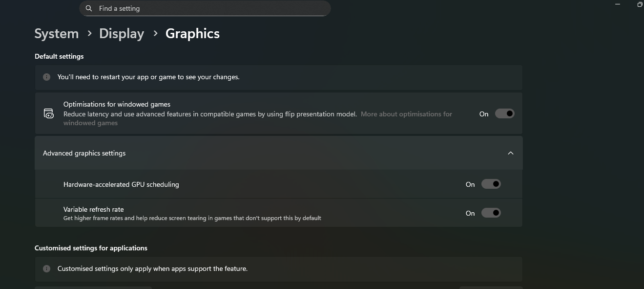This screenshot has height=289, width=644.
Task: Turn off Optimisations for windowed games toggle
Action: tap(504, 113)
